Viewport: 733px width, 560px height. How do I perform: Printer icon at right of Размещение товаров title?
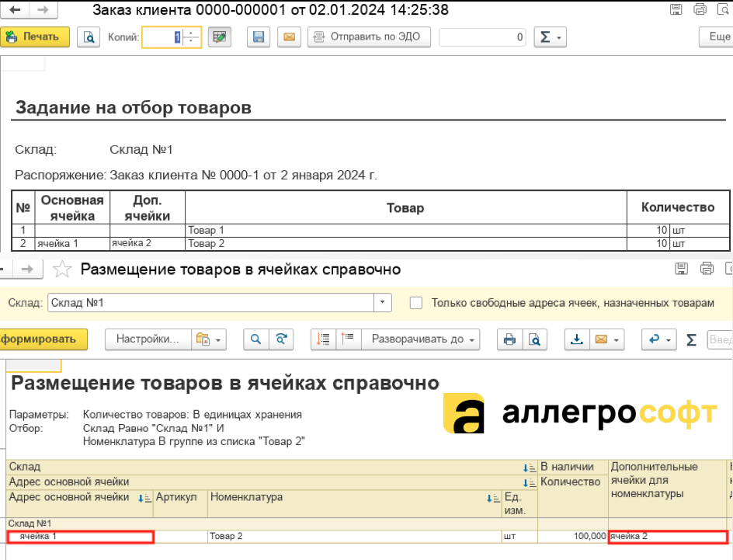coord(707,269)
